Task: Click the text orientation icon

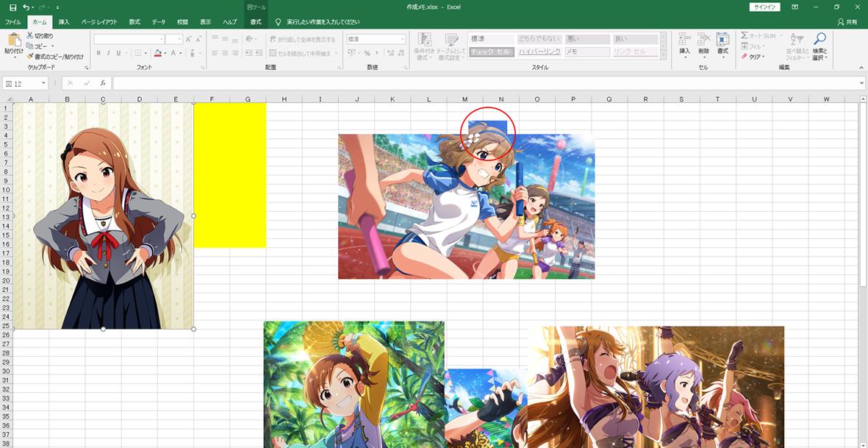Action: [x=249, y=39]
